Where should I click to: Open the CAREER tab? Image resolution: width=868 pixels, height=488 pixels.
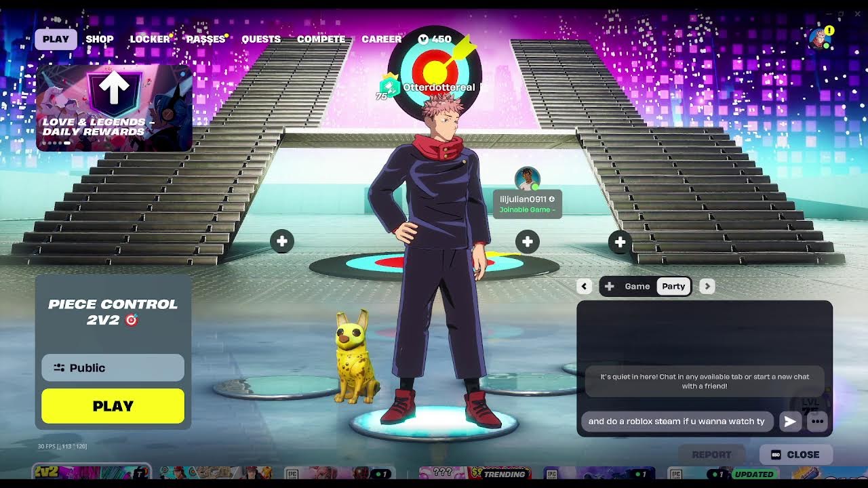[381, 39]
